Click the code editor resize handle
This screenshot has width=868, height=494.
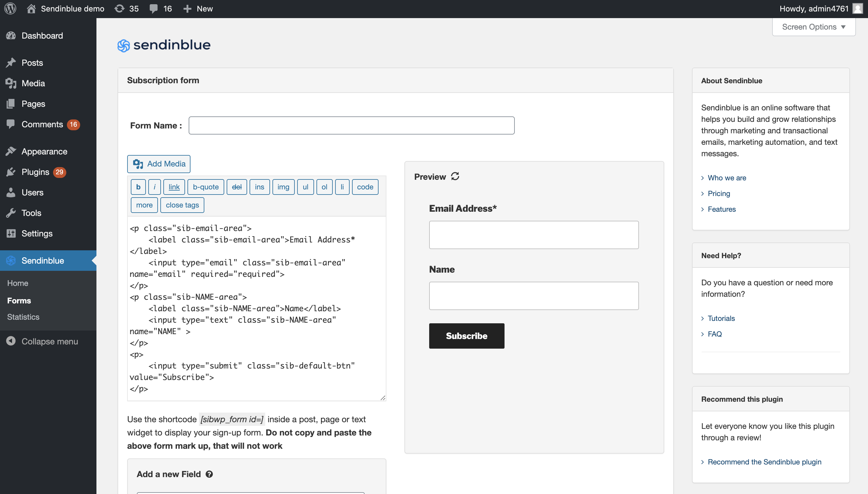(383, 397)
